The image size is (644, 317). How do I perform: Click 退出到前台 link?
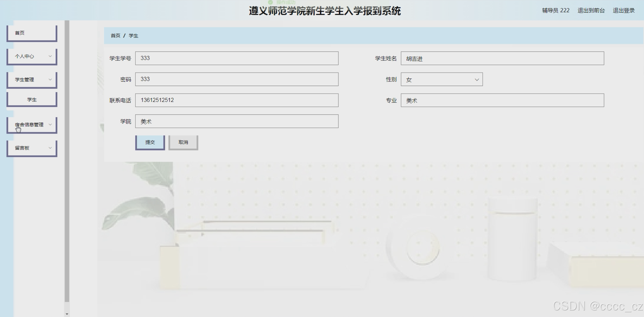click(x=591, y=11)
